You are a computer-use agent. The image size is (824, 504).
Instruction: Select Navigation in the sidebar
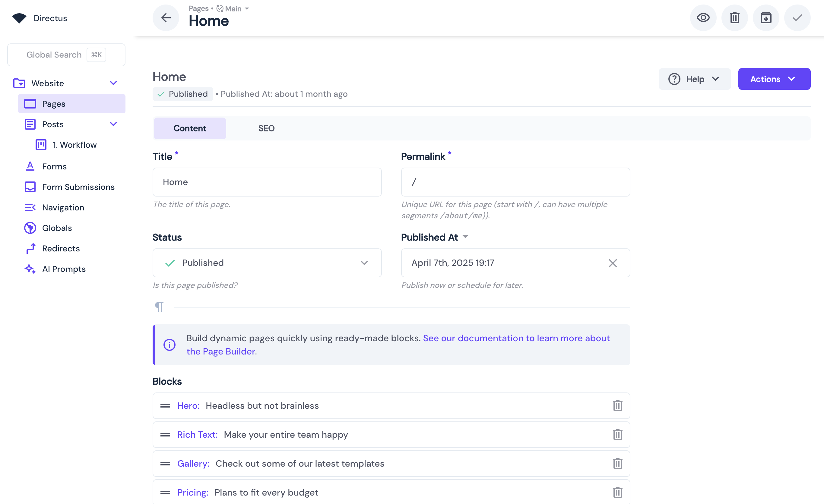point(63,208)
